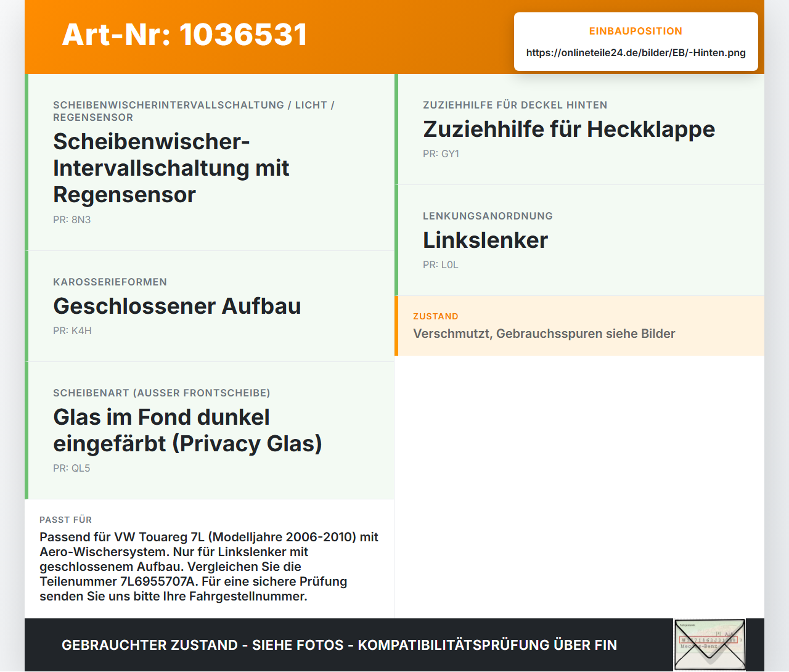Click the Art-Nr: 1036531 heading
Screen dimensions: 789x672
pyautogui.click(x=184, y=35)
